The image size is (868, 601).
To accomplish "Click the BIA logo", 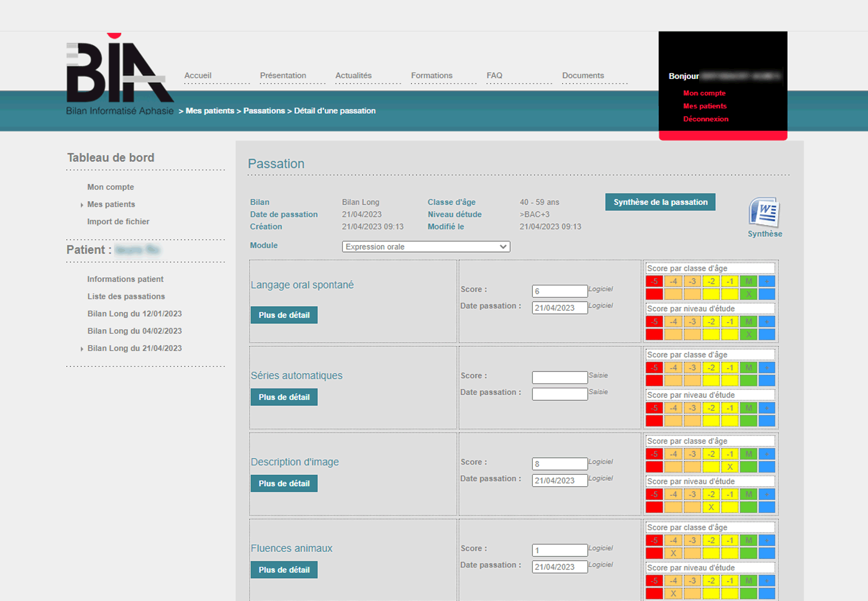I will pyautogui.click(x=119, y=75).
